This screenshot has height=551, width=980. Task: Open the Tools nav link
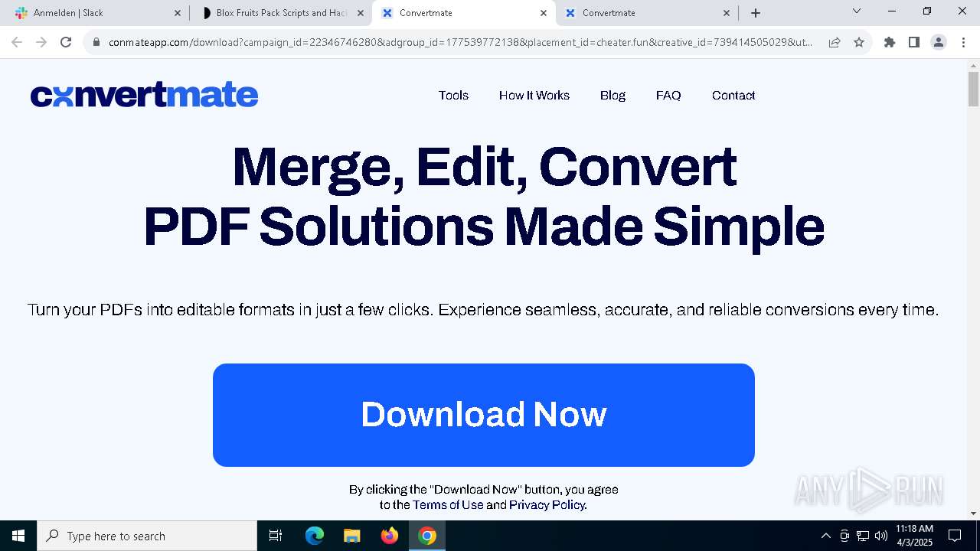pos(453,96)
